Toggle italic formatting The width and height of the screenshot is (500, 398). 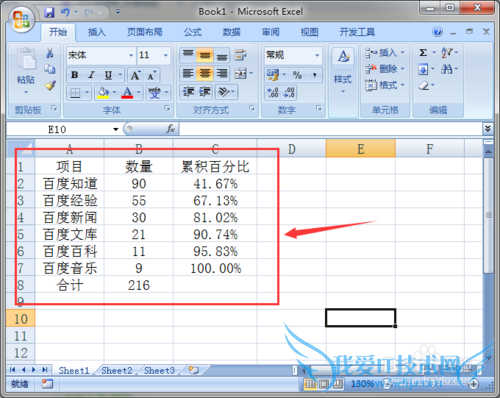91,75
